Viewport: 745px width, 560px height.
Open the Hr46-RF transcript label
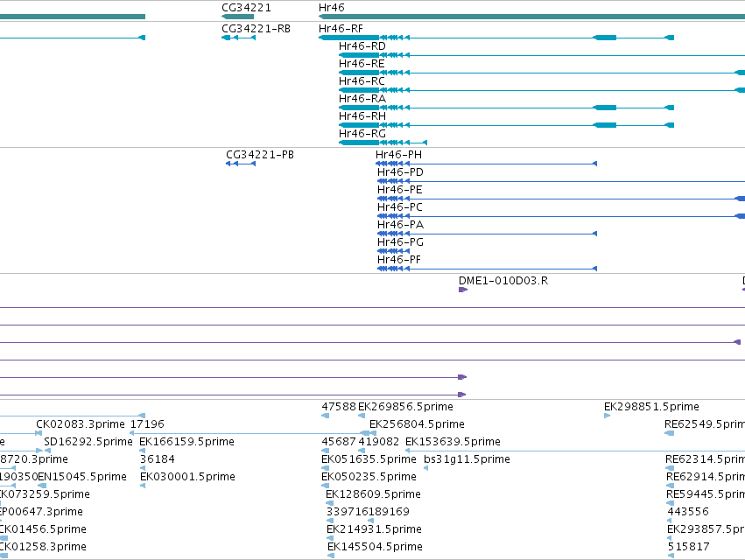341,29
